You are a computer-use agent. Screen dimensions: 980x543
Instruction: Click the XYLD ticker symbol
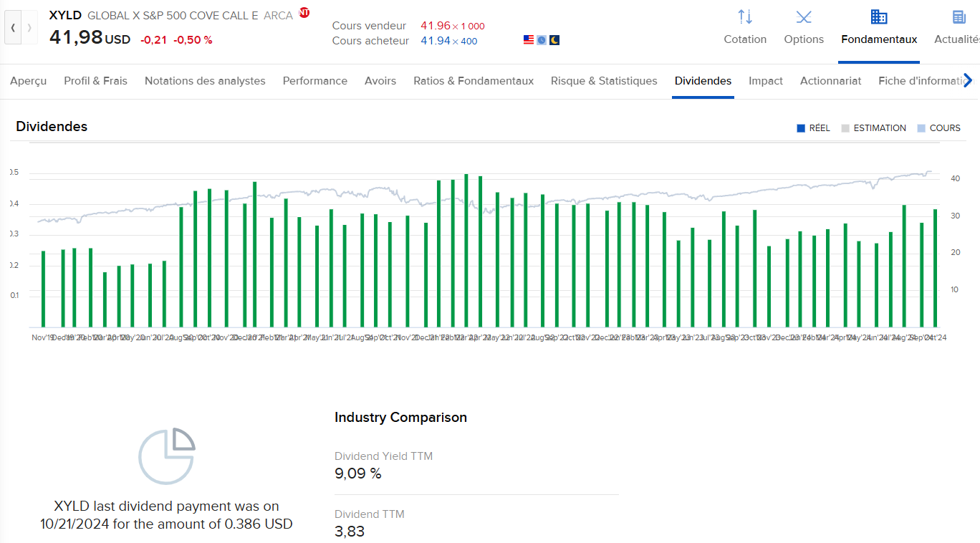point(65,15)
